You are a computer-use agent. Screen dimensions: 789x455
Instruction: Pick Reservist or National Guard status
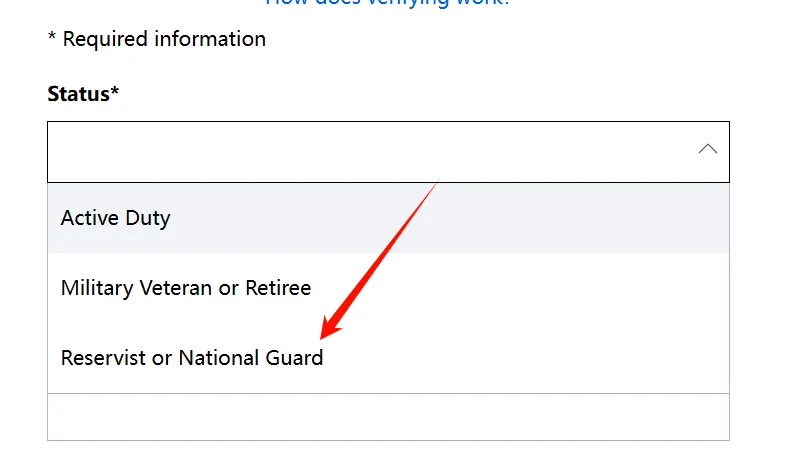click(x=192, y=357)
